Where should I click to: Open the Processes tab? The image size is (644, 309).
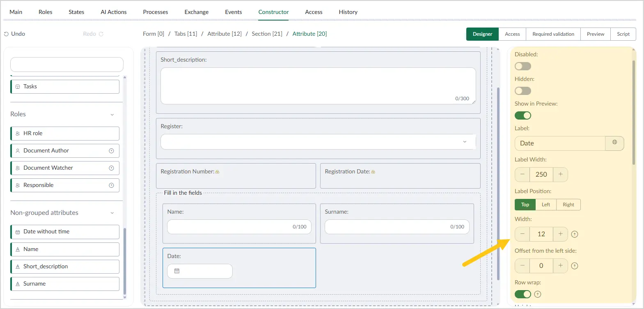[156, 12]
